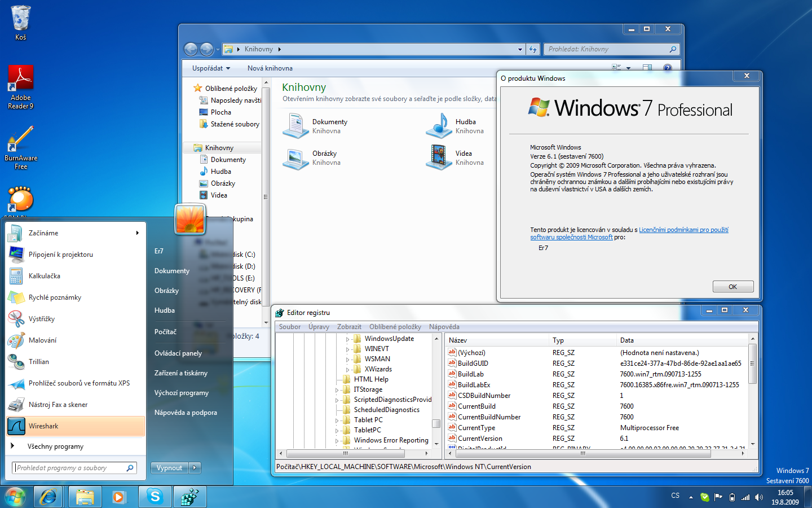Select CSDBuildNumber registry value
The width and height of the screenshot is (812, 508).
click(484, 396)
